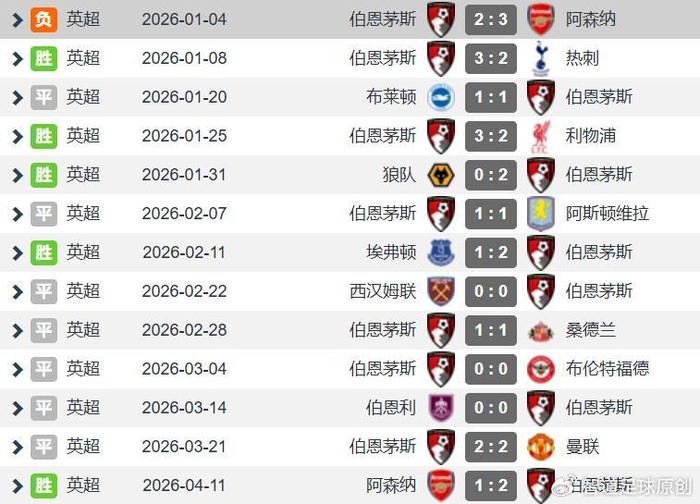Click the Wolves crest next to 狼队

point(441,175)
